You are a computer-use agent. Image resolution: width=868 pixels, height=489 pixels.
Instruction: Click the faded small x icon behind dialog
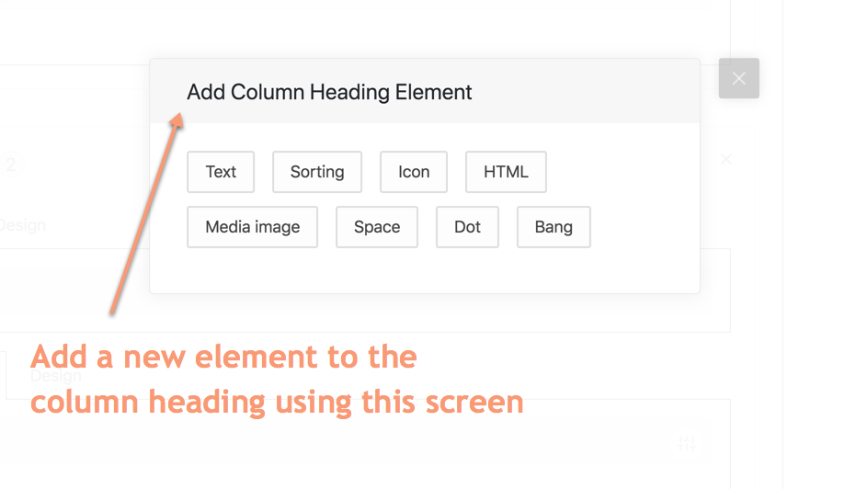725,159
